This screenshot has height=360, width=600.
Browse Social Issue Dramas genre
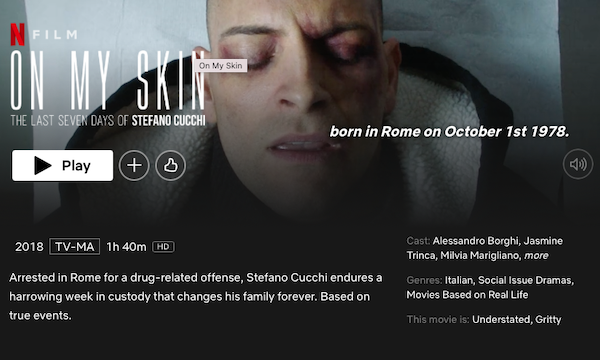pyautogui.click(x=526, y=280)
